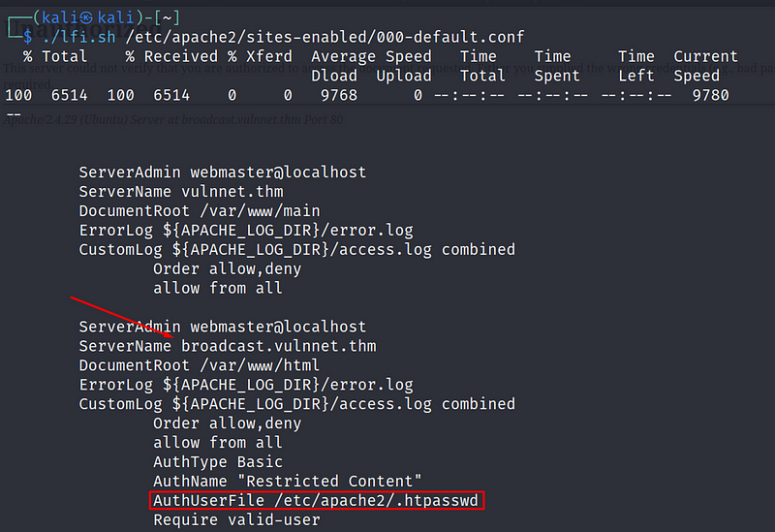Screen dimensions: 775x532
Task: Click the red arrow annotation tip
Action: tap(172, 336)
